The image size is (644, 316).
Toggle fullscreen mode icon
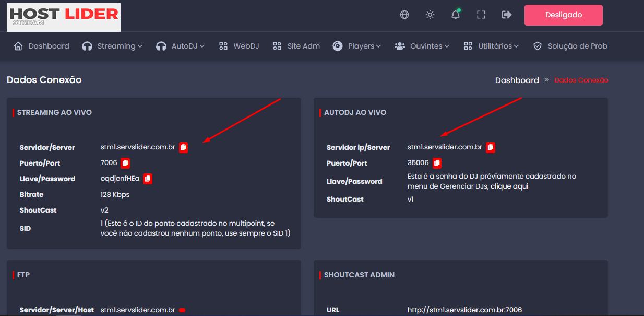[x=481, y=15]
